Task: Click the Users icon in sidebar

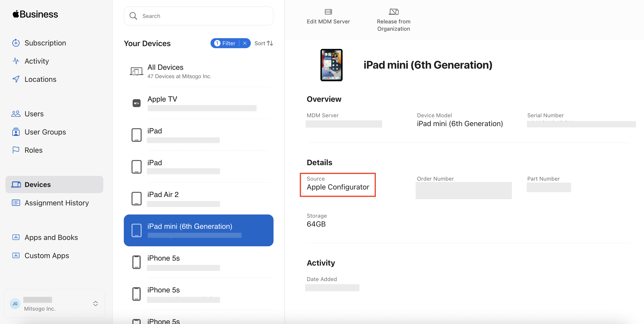Action: click(16, 113)
